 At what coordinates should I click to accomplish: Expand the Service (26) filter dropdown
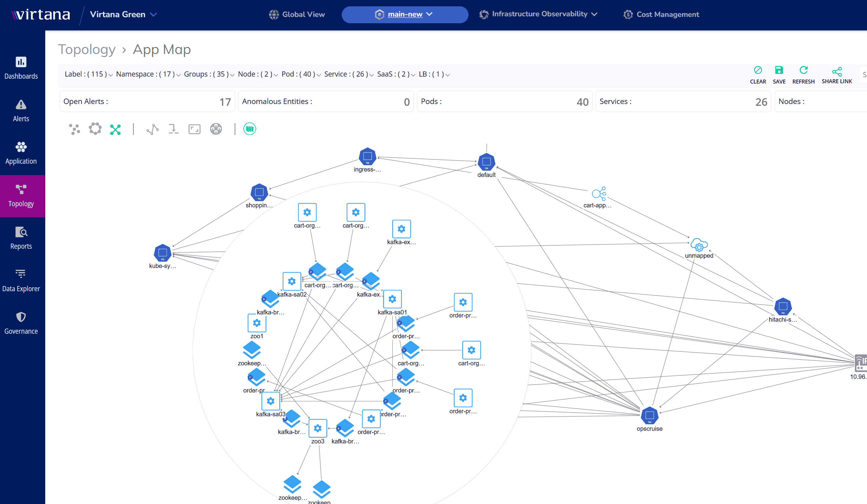pyautogui.click(x=349, y=74)
